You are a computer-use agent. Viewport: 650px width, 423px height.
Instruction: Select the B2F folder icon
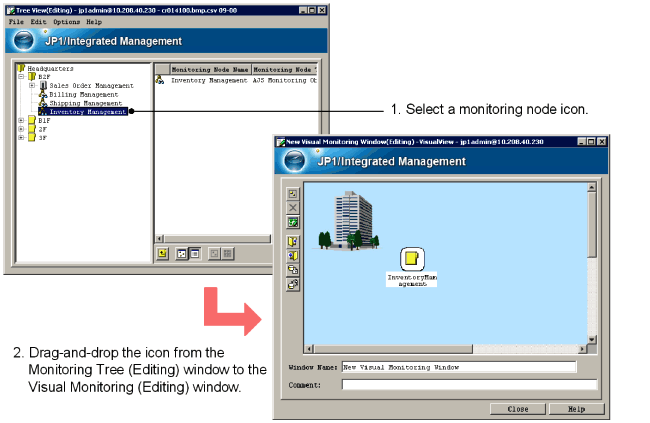(32, 77)
